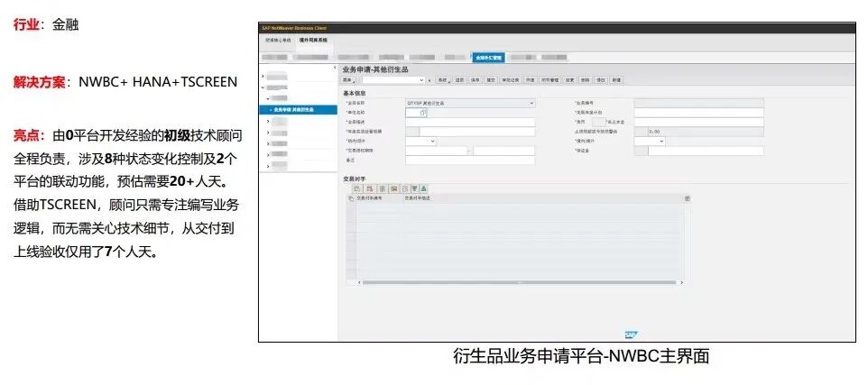This screenshot has width=868, height=385.
Task: Click the table's scroll-right arrow
Action: tap(681, 282)
